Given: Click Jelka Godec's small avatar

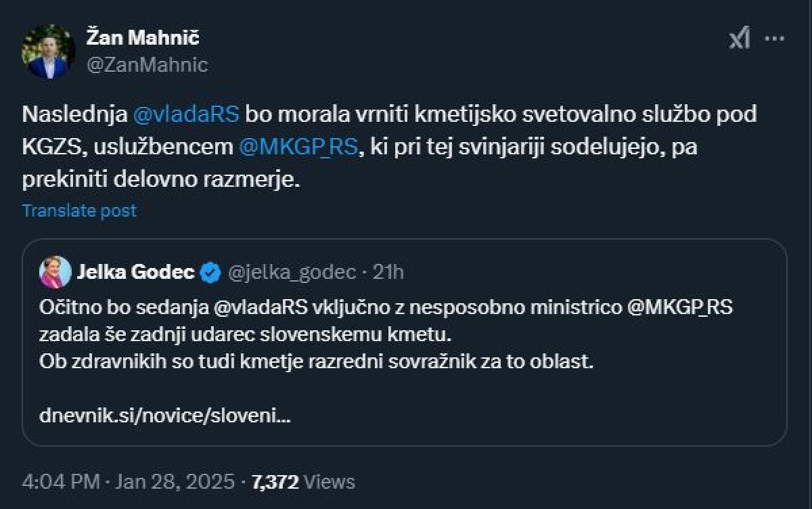Looking at the screenshot, I should 55,273.
